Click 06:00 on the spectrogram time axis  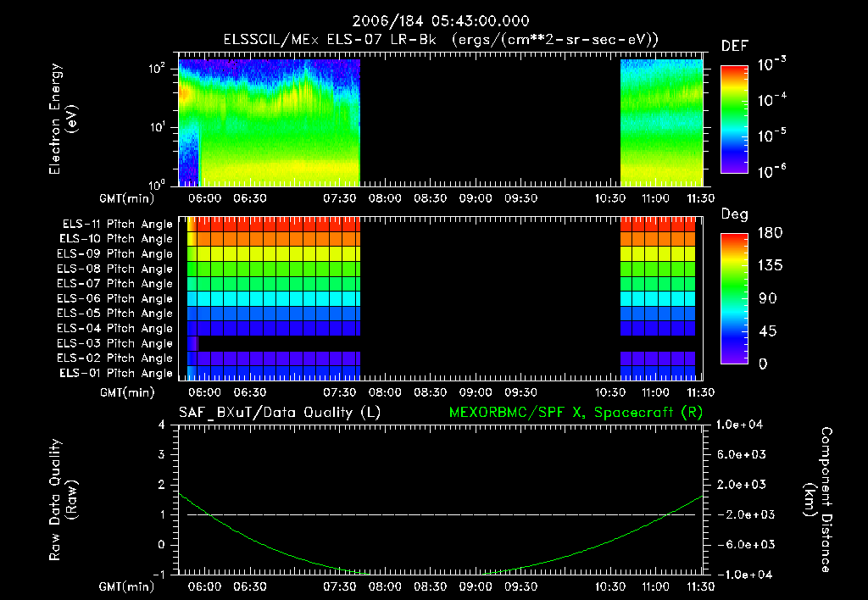tap(205, 198)
